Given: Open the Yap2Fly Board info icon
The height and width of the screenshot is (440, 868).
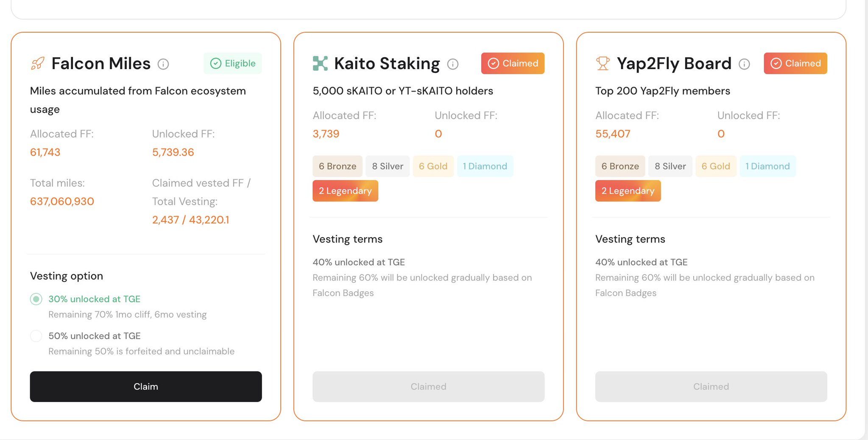Looking at the screenshot, I should (x=744, y=64).
